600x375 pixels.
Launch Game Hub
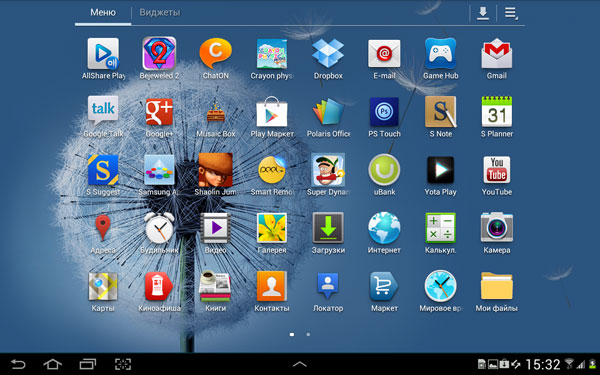tap(440, 54)
